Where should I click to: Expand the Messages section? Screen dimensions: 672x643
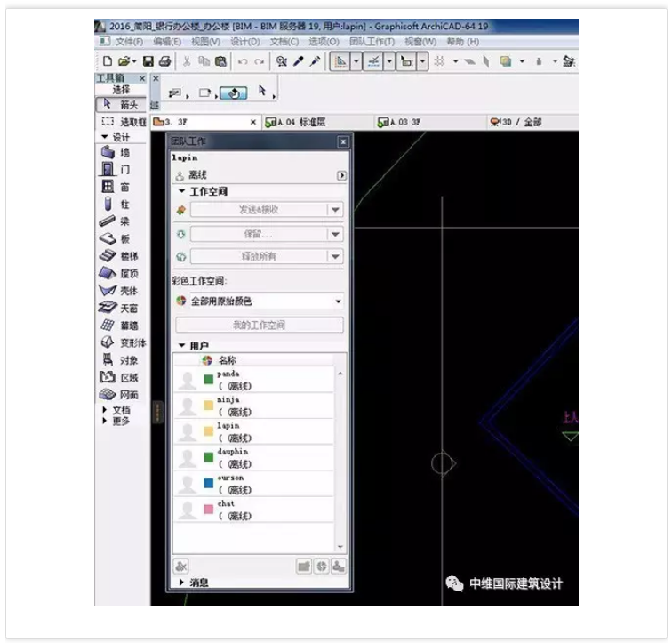click(x=181, y=583)
